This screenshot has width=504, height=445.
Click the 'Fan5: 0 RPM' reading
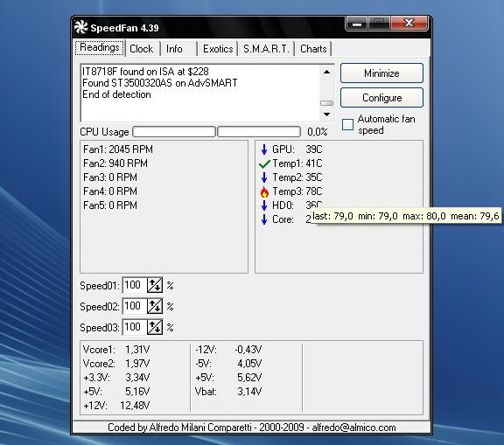[110, 205]
